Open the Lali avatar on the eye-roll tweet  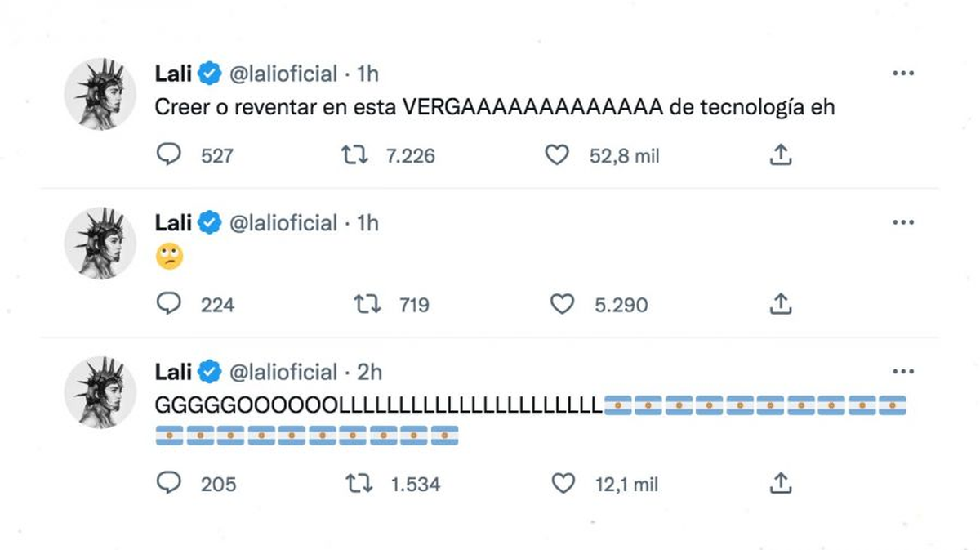point(100,243)
